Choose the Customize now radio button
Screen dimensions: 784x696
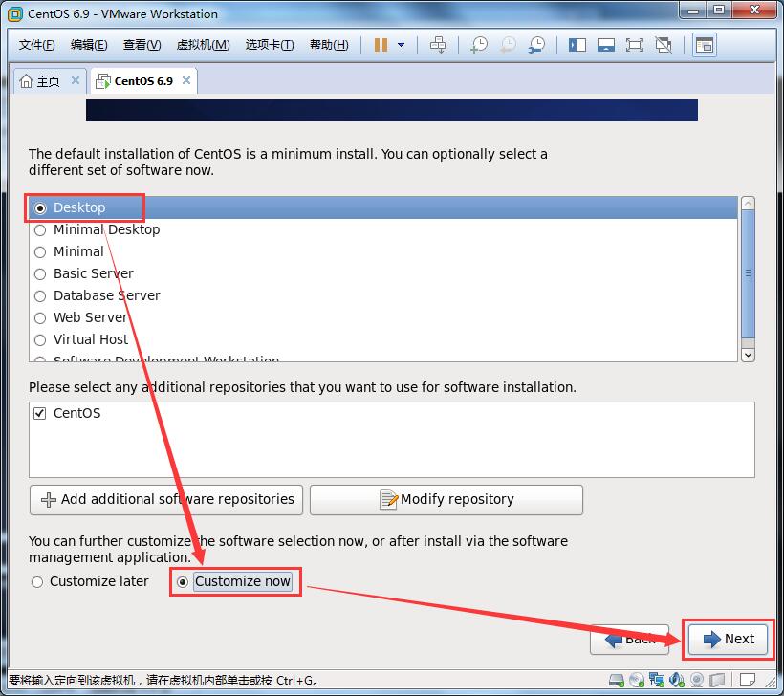tap(183, 582)
